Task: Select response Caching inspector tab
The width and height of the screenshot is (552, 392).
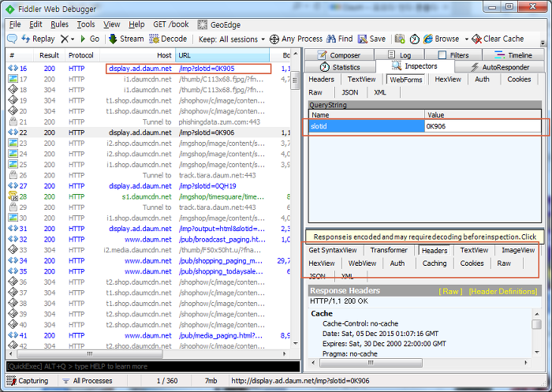Action: (x=435, y=263)
